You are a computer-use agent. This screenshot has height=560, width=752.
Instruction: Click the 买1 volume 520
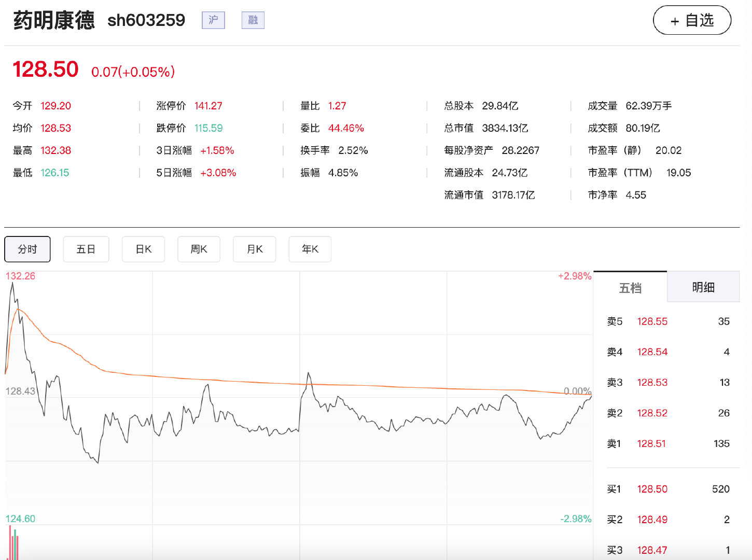point(721,489)
